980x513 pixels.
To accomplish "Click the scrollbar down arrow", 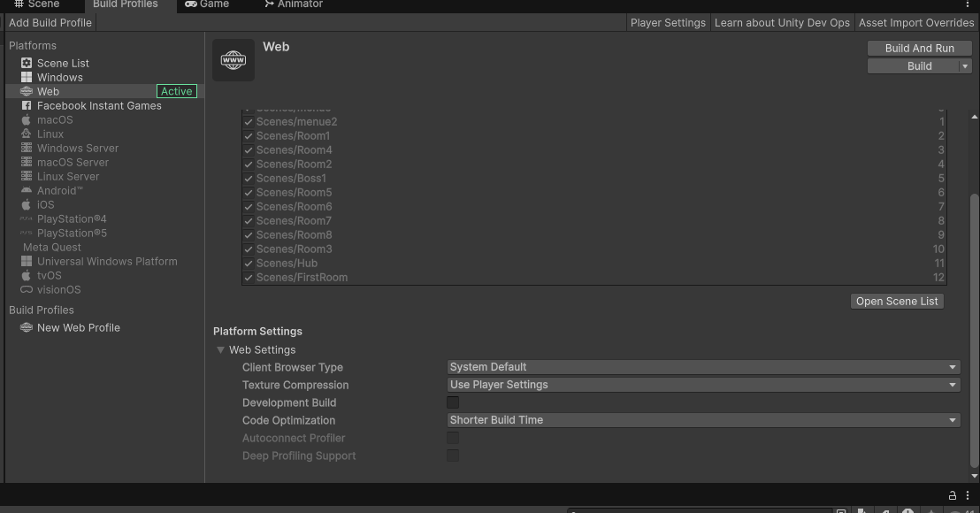I will point(975,476).
